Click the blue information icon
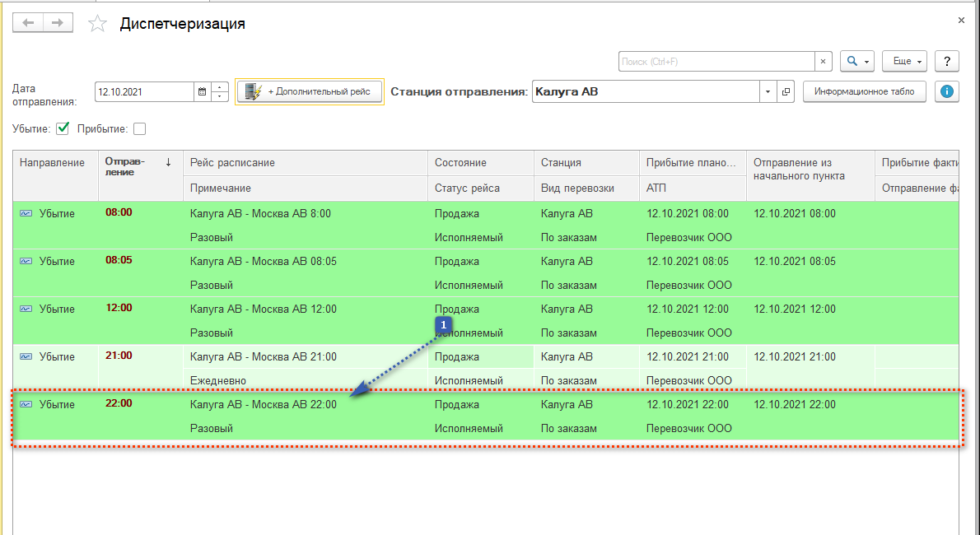 (947, 91)
